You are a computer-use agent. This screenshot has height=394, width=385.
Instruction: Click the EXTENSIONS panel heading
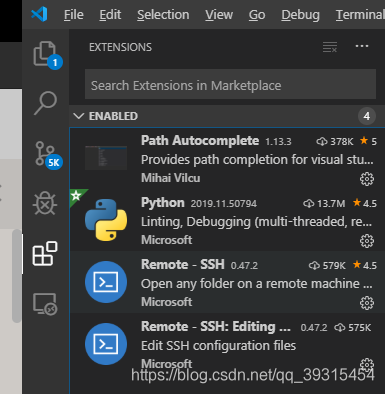click(x=120, y=47)
